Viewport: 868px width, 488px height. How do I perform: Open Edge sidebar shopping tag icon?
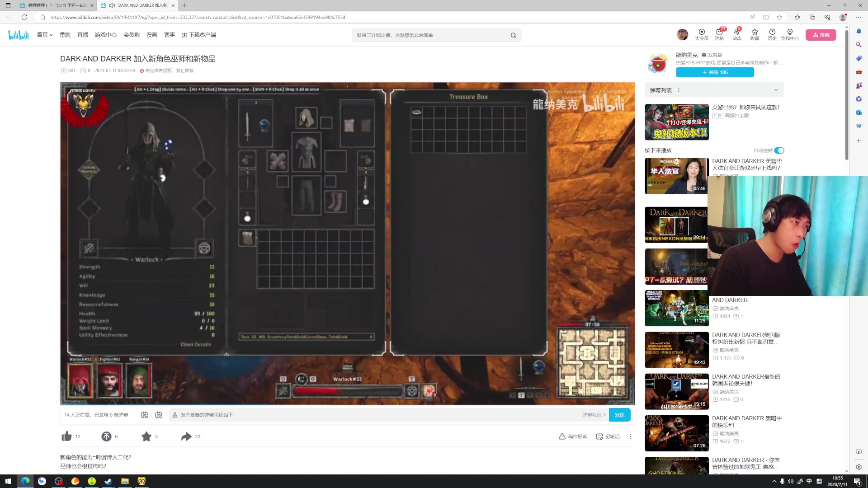859,58
